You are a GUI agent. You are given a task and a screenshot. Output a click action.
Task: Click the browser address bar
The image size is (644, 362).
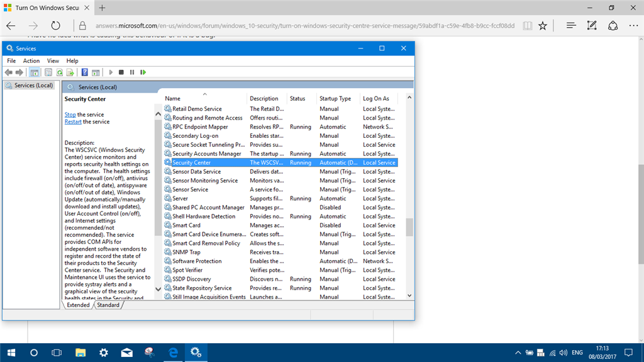pos(305,26)
